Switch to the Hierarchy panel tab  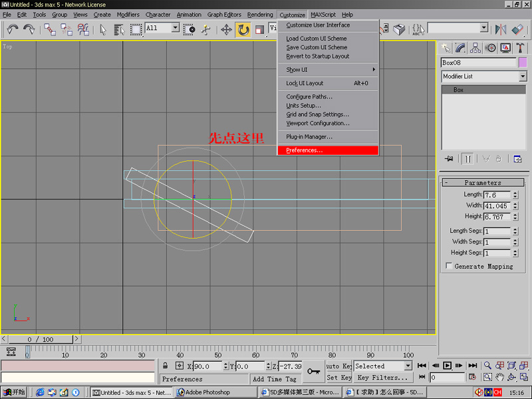(x=475, y=48)
